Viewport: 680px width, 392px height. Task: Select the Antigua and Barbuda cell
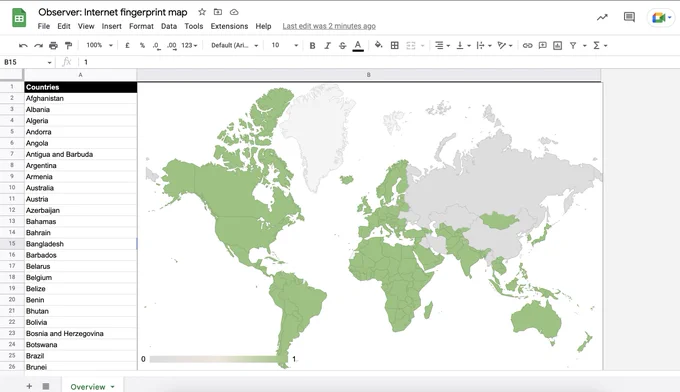tap(81, 154)
